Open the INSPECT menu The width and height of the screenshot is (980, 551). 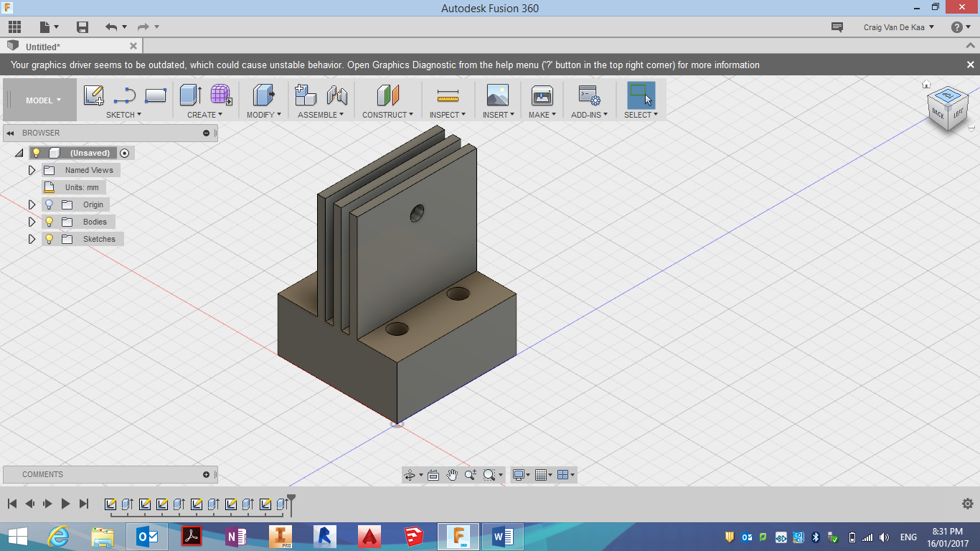tap(448, 115)
